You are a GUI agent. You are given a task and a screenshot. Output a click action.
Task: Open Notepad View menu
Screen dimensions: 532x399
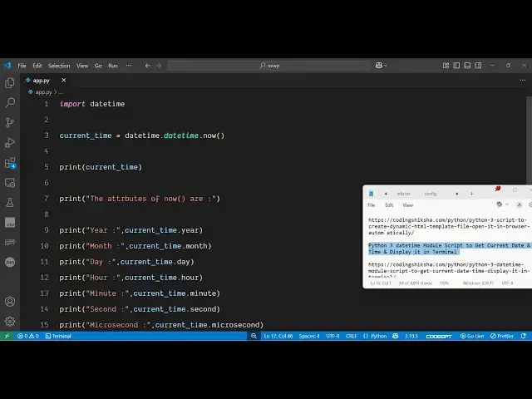(x=407, y=205)
